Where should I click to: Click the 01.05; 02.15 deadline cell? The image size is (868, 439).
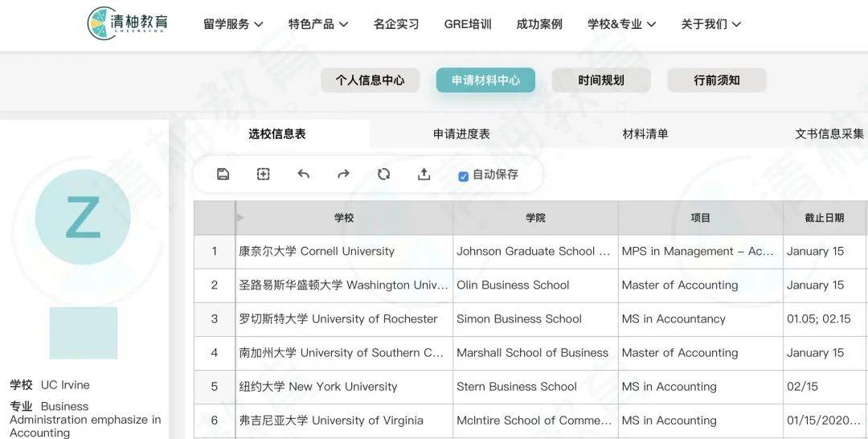click(825, 319)
